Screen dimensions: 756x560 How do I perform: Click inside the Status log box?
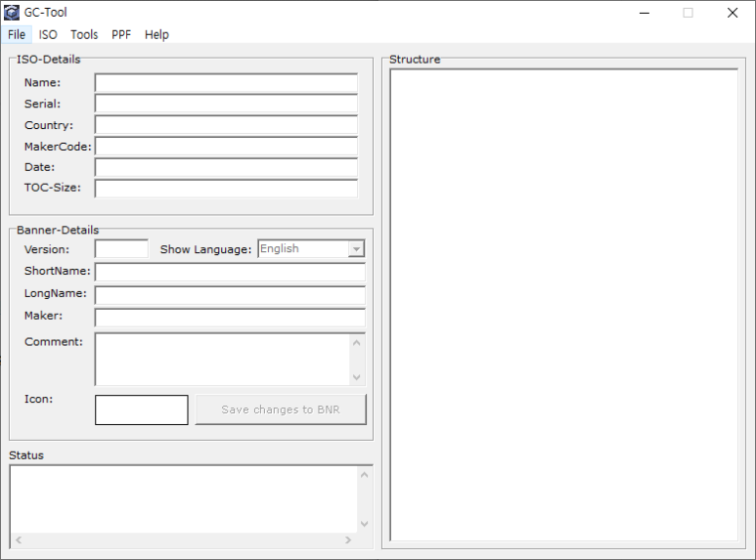pyautogui.click(x=184, y=499)
